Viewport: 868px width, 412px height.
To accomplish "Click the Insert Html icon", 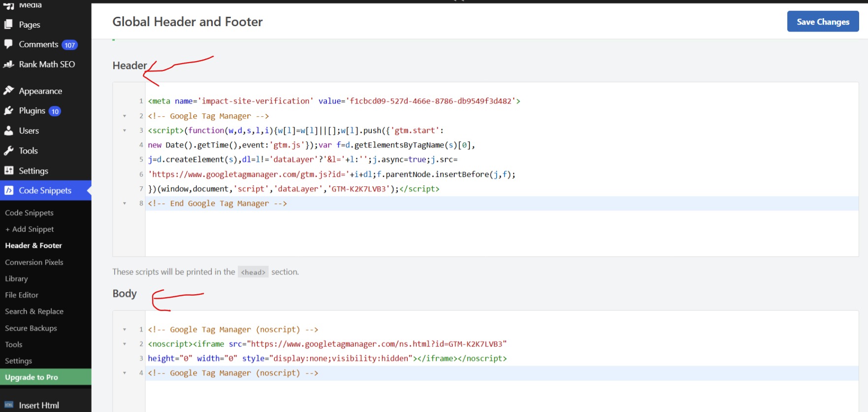I will (x=8, y=405).
